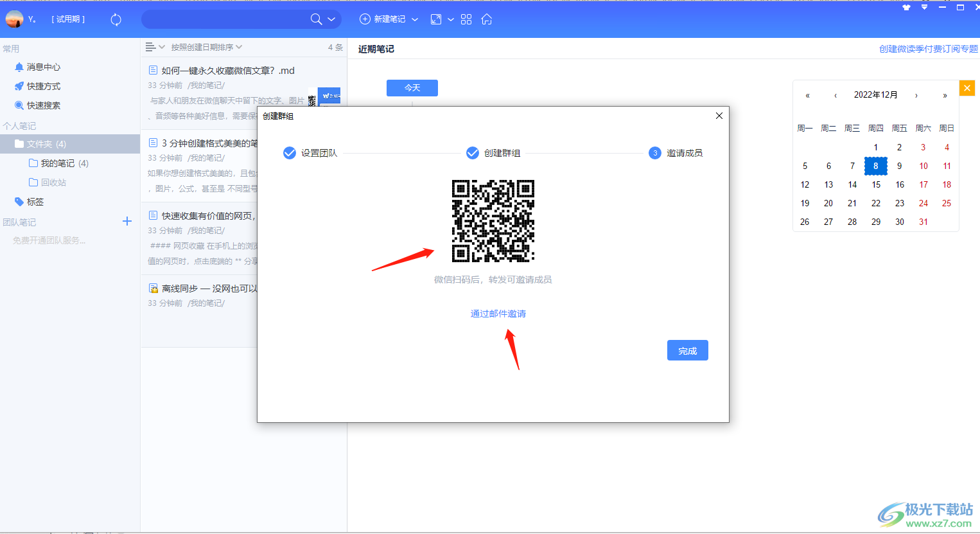
Task: Click the user avatar picture
Action: point(14,19)
